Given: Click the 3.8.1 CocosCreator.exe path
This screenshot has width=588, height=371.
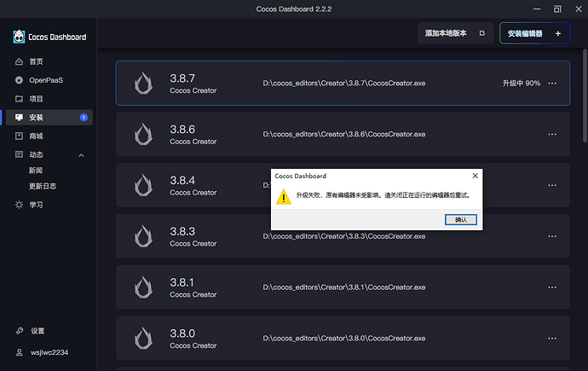Looking at the screenshot, I should [x=344, y=287].
